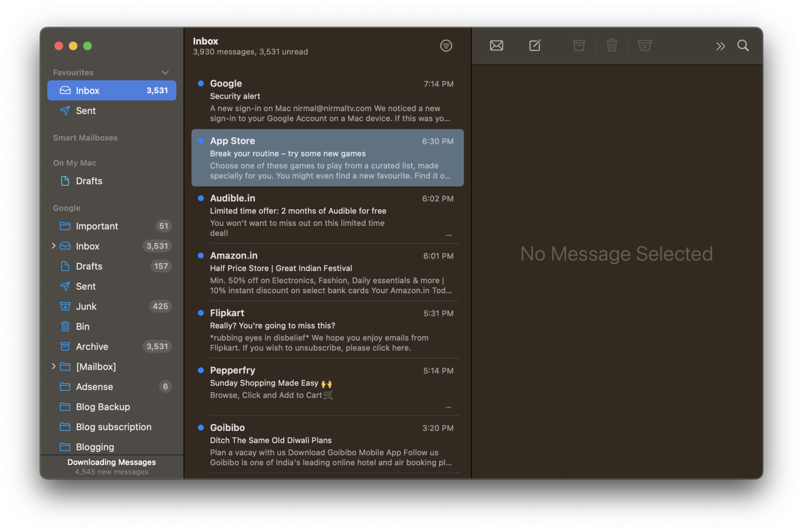803x532 pixels.
Task: Click the Important folder icon
Action: point(65,226)
